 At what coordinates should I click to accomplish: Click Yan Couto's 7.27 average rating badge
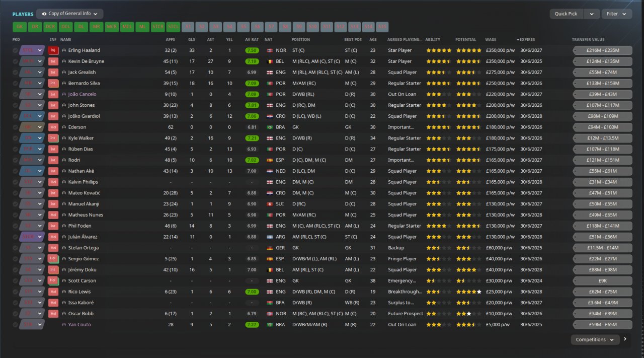252,325
